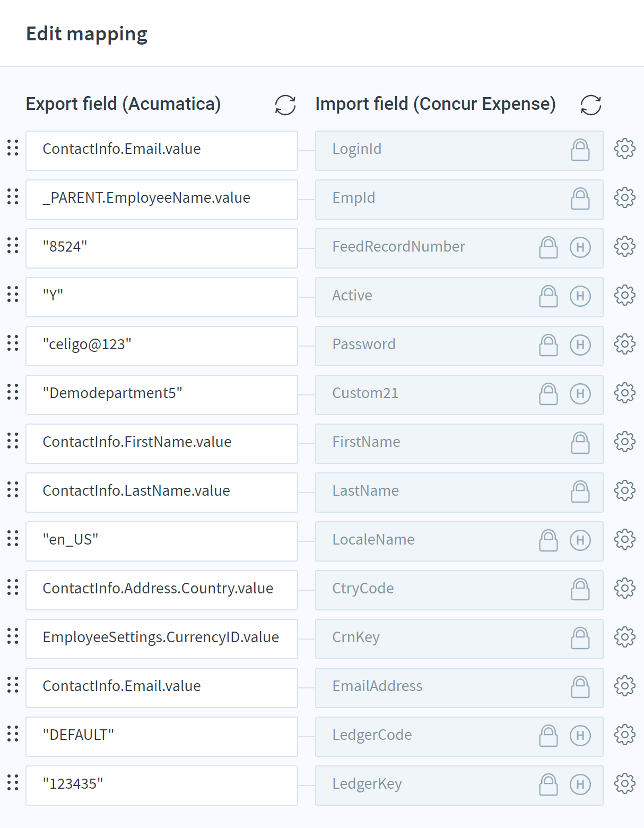The height and width of the screenshot is (828, 644).
Task: Refresh Concur Expense import fields
Action: (591, 105)
